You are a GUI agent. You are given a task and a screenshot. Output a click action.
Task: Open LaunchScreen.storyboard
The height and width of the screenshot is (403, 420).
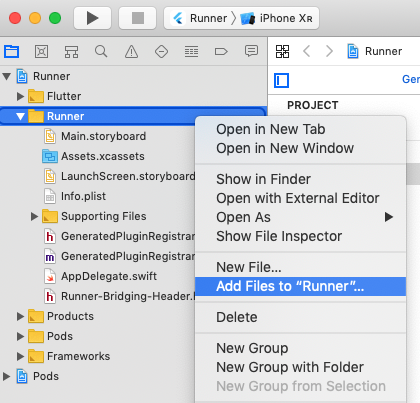coord(119,176)
